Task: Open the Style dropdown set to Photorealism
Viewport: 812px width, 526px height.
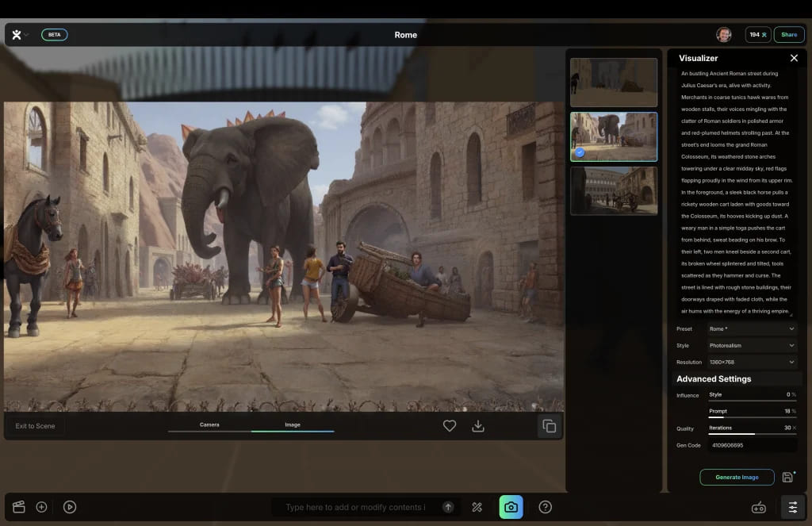Action: 752,345
